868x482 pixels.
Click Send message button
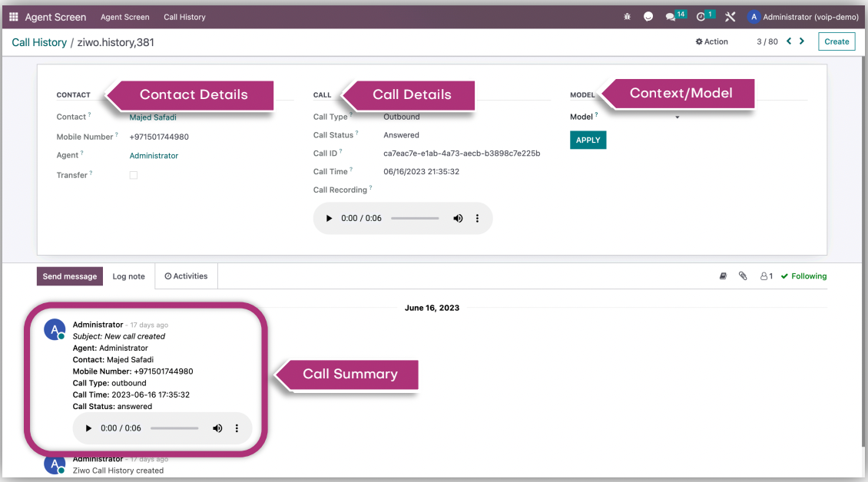[70, 276]
